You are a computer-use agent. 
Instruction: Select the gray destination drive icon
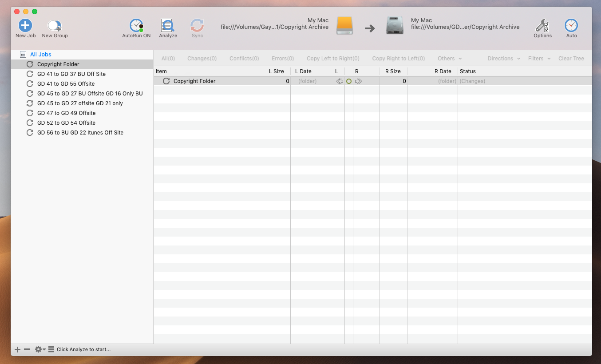coord(395,26)
